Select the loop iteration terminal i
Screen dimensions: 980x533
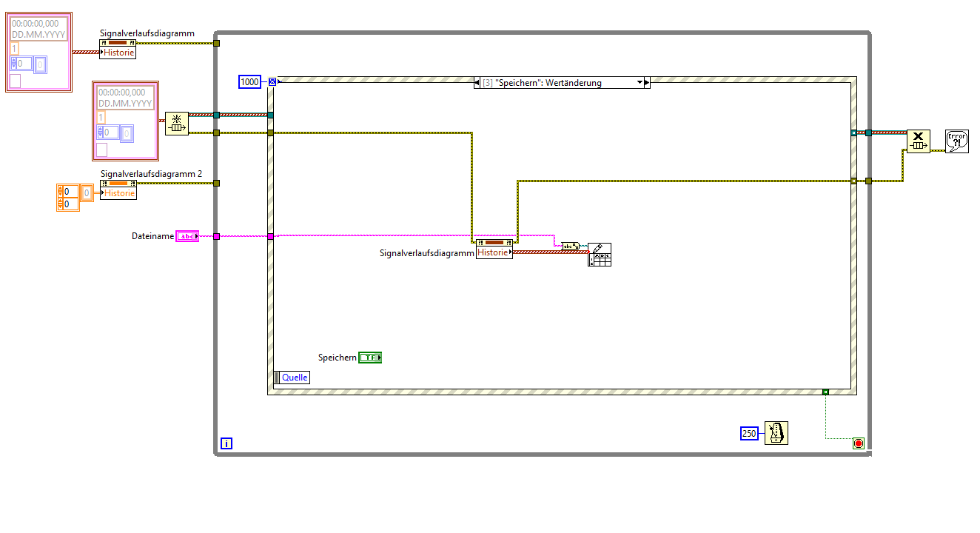pos(226,443)
